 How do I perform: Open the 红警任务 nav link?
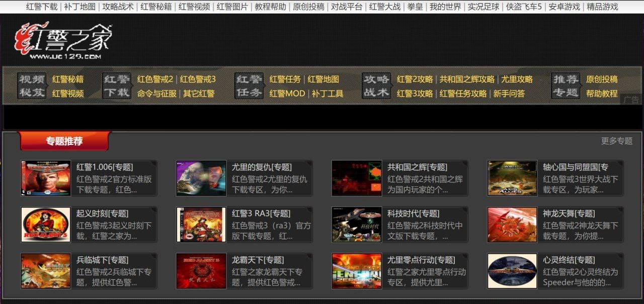click(x=285, y=79)
